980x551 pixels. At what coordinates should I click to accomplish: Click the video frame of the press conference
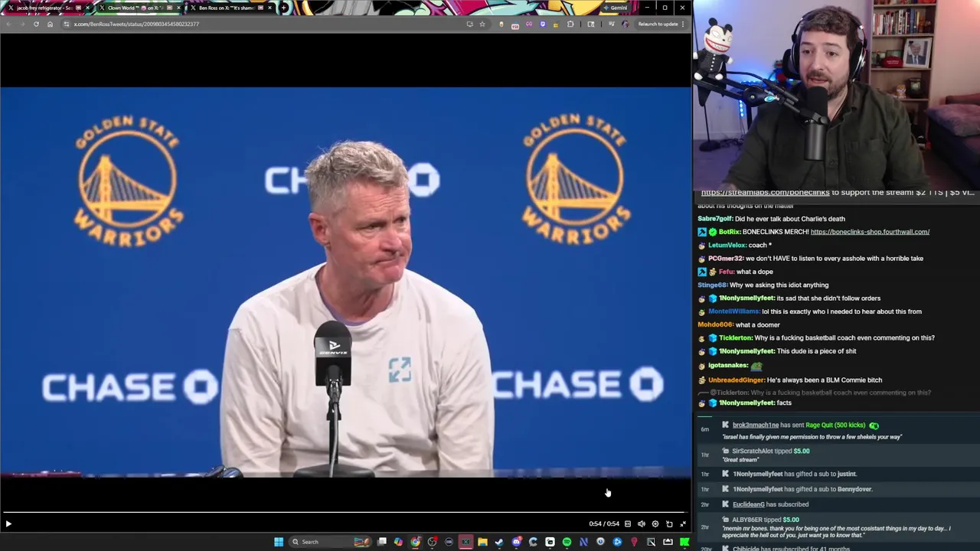(x=345, y=282)
